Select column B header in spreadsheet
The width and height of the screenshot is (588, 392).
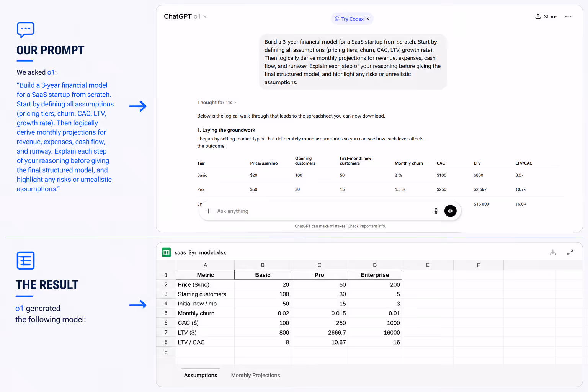pyautogui.click(x=263, y=265)
